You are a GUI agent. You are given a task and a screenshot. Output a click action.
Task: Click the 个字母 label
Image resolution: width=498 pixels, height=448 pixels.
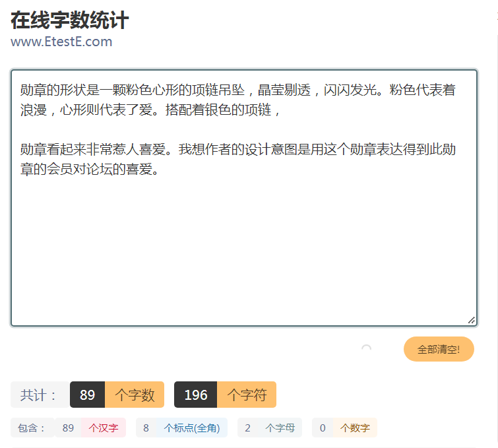click(x=280, y=428)
